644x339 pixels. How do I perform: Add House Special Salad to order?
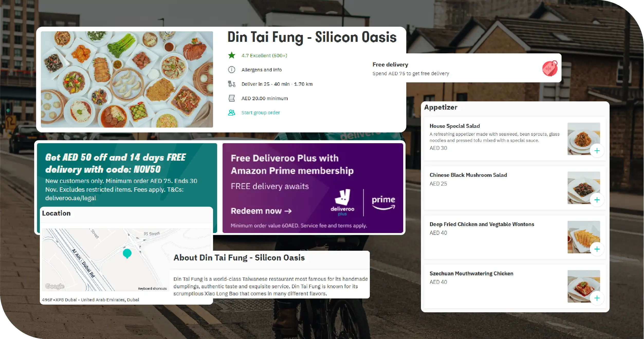click(x=597, y=151)
